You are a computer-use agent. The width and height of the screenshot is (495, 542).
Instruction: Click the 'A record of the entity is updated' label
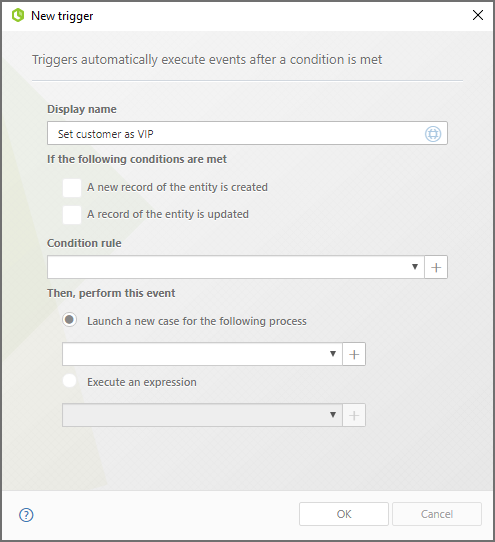(168, 214)
